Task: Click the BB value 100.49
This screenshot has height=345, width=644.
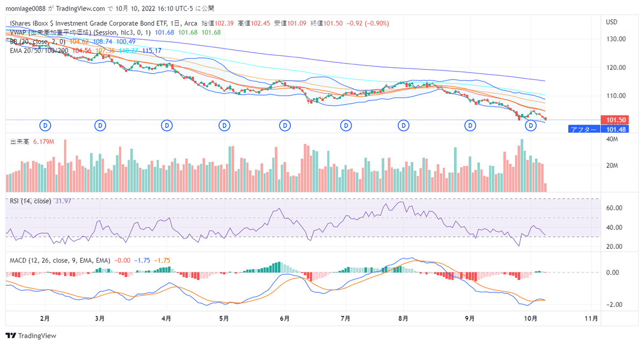Action: click(x=126, y=41)
